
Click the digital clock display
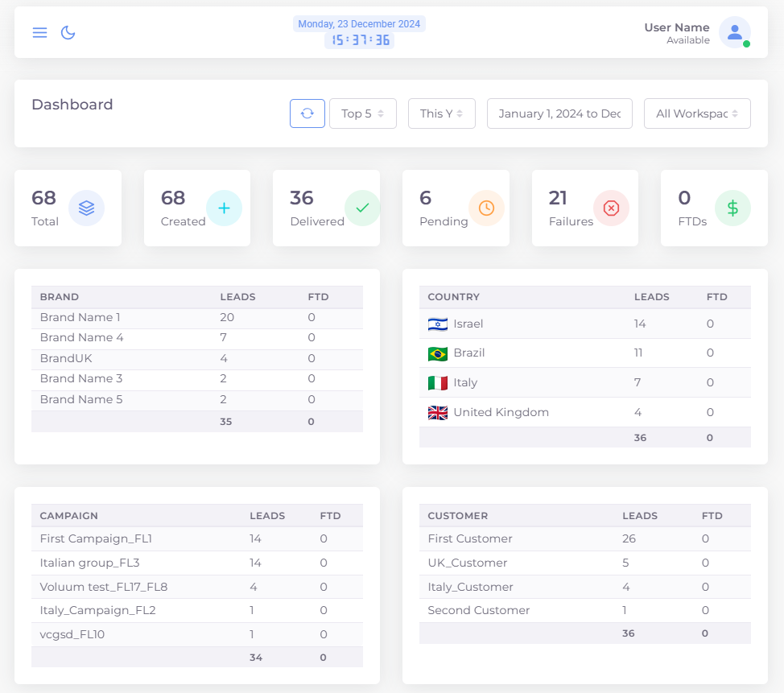coord(360,40)
